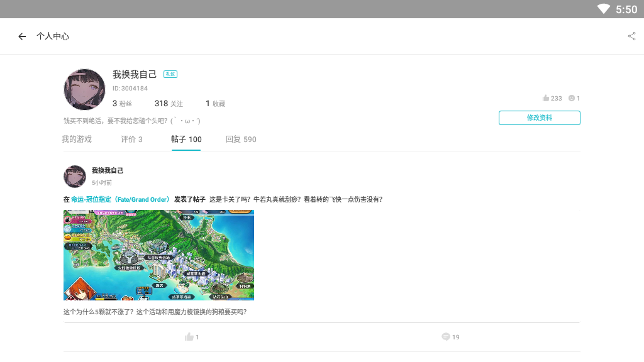Open the 回复 590 tab
The width and height of the screenshot is (644, 362).
pos(241,140)
